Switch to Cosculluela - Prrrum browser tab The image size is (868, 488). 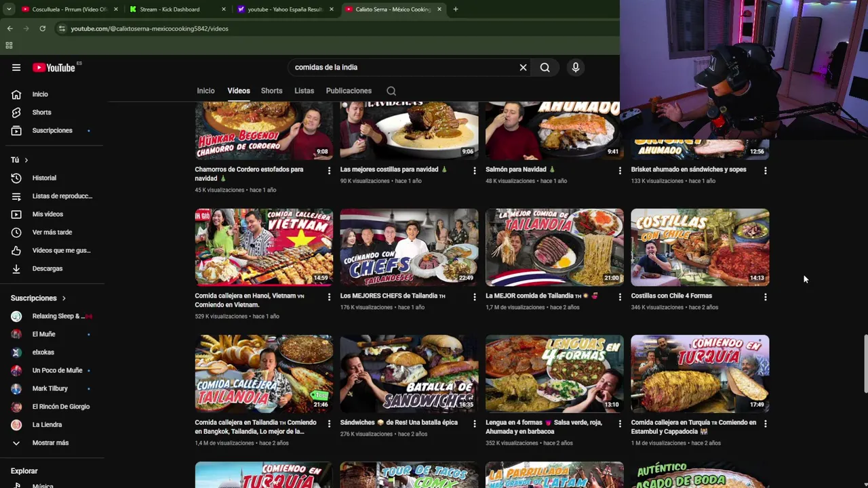(69, 9)
